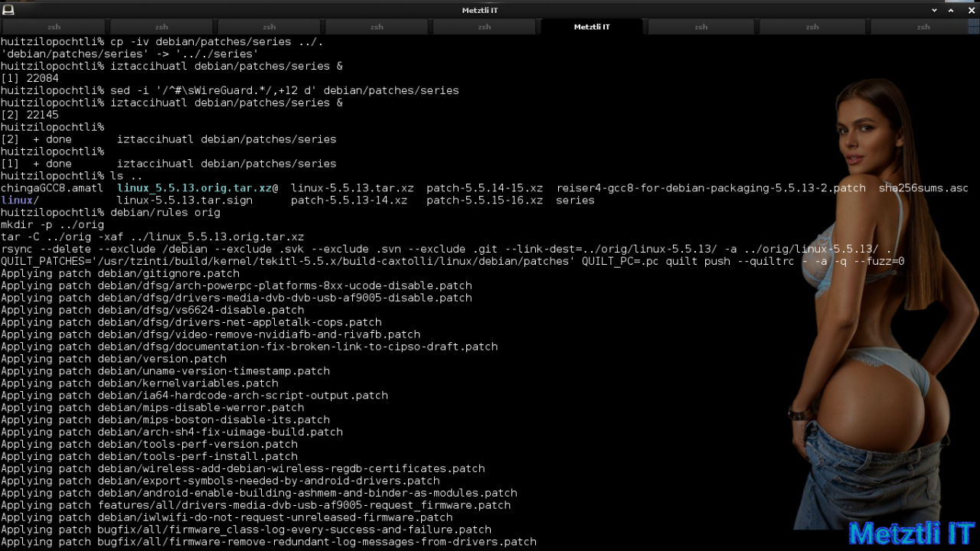Click the dfsg/drivers-media-dvb-dvb-usb-af9005-disable.patch line
This screenshot has height=551, width=980.
(236, 298)
